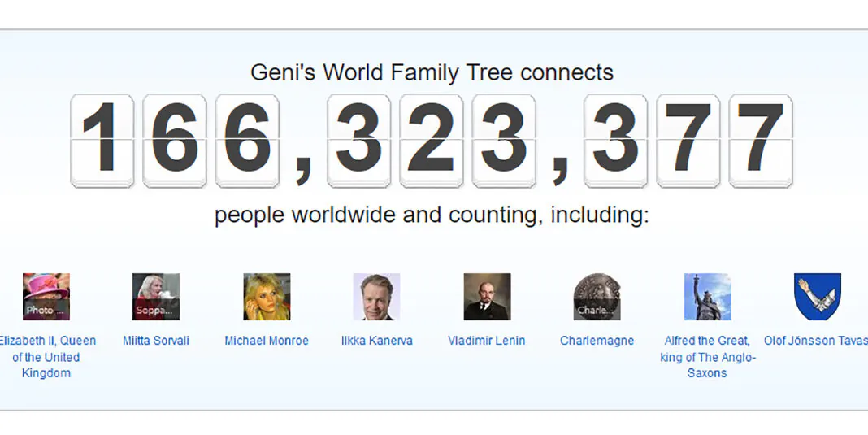Open the Michael Monroe profile link
The height and width of the screenshot is (435, 868).
coord(267,341)
